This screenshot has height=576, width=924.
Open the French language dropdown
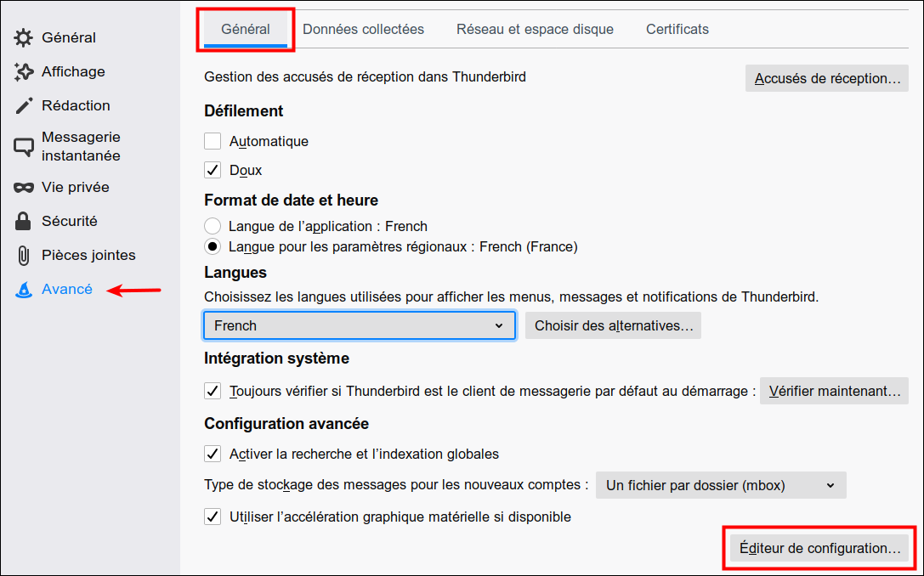pyautogui.click(x=359, y=325)
